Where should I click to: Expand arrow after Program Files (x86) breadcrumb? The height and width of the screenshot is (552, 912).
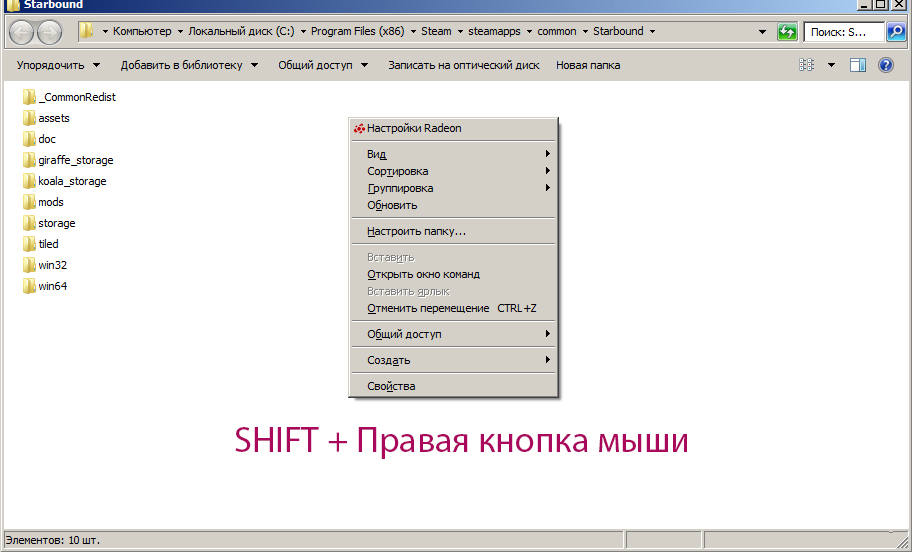[x=413, y=31]
